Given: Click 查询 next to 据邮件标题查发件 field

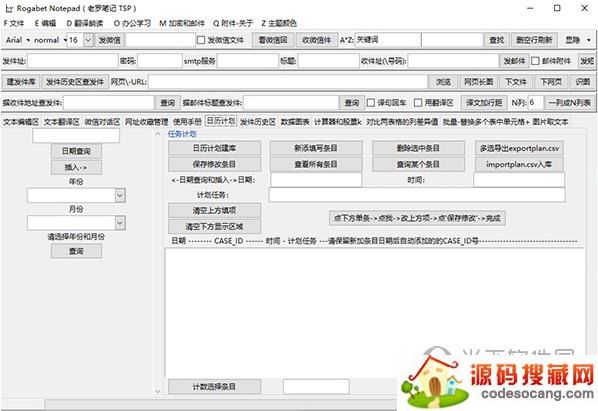Looking at the screenshot, I should coord(352,103).
